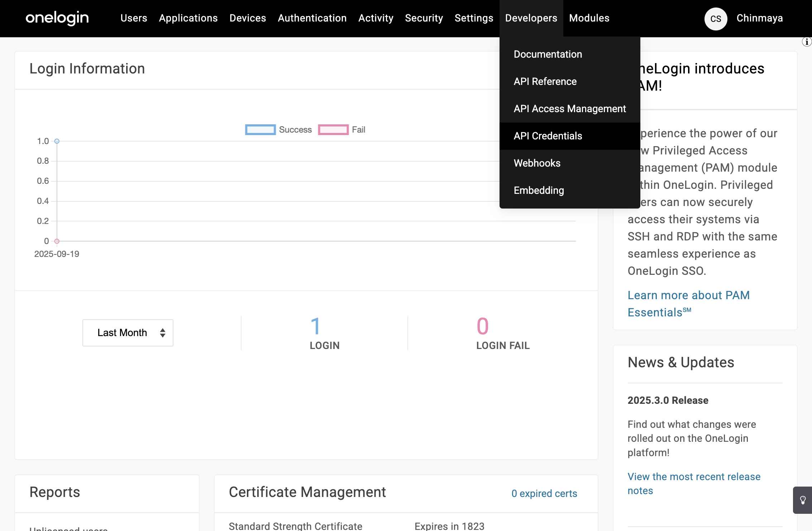The image size is (812, 531).
Task: Click the CS user avatar
Action: [716, 19]
